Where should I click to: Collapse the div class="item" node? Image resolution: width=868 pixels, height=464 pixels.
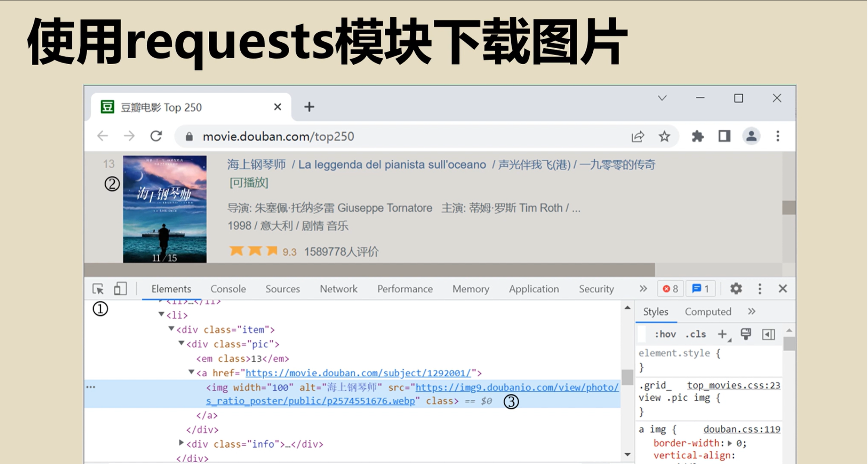click(x=171, y=329)
